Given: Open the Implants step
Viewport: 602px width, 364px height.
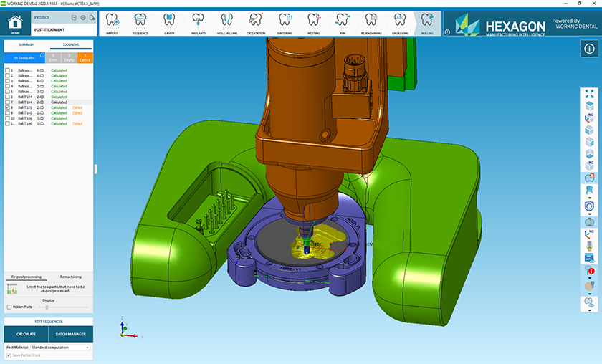Looking at the screenshot, I should tap(199, 22).
